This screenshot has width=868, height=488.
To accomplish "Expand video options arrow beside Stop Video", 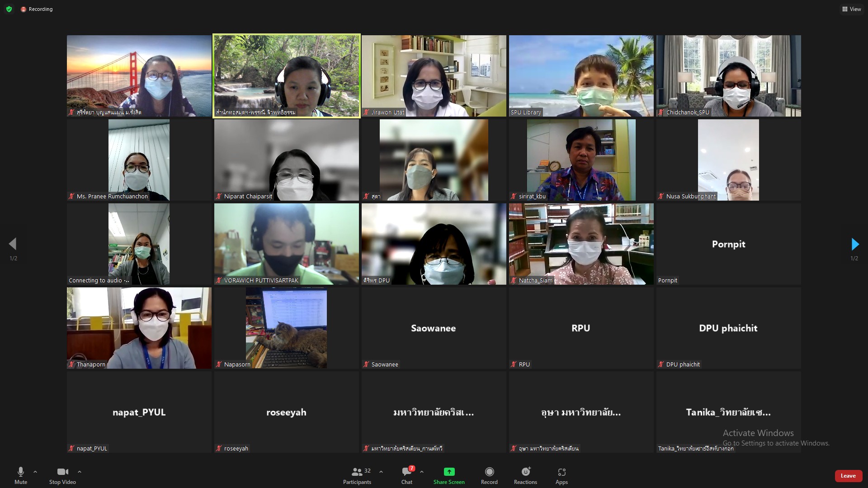I will [80, 472].
